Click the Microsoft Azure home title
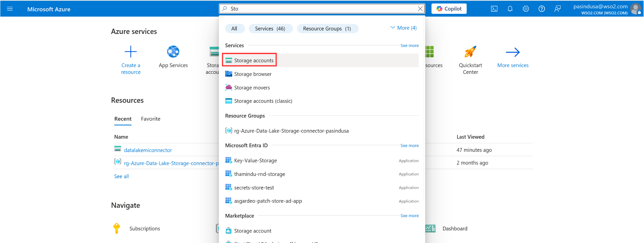The image size is (644, 243). coord(49,9)
